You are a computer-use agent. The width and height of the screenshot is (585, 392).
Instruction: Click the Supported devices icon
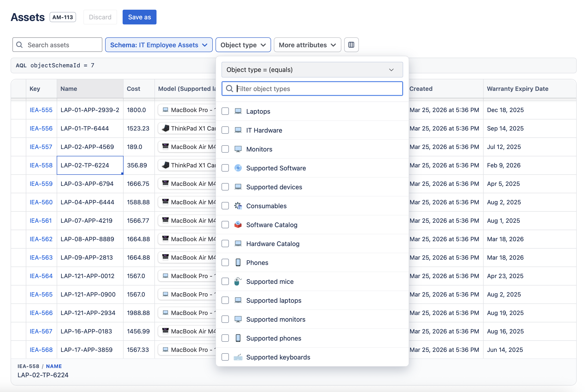[x=238, y=187]
